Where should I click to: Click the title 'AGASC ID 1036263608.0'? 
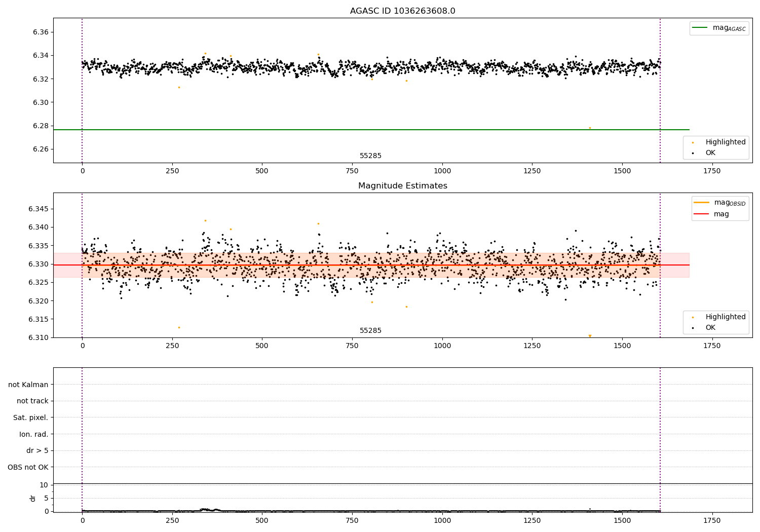402,11
